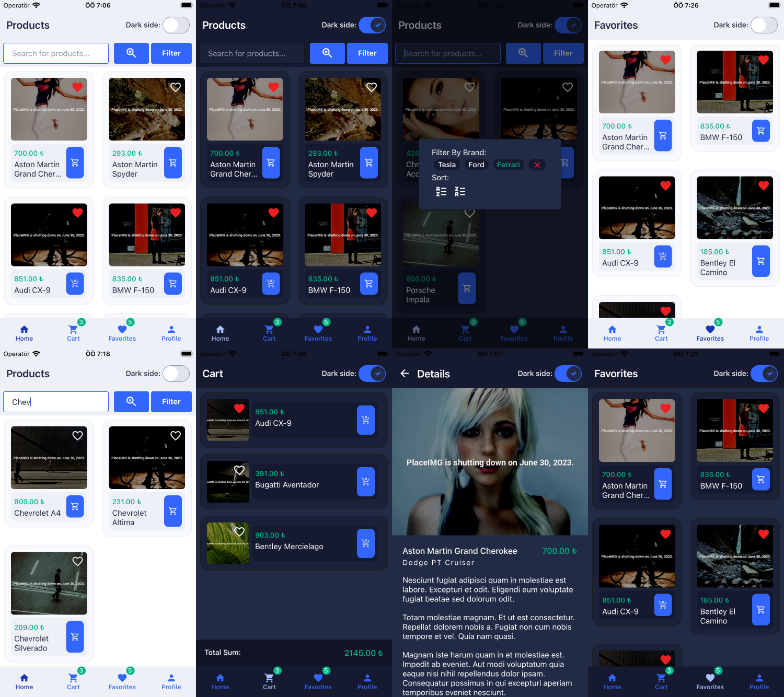Go back using arrow on Details screen
784x697 pixels.
[405, 374]
